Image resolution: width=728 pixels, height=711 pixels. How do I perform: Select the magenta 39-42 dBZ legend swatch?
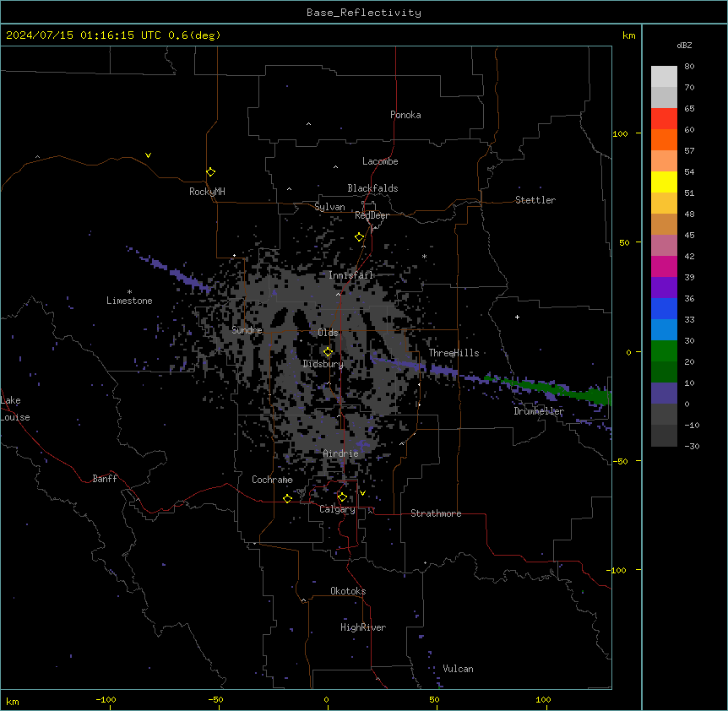click(x=664, y=266)
